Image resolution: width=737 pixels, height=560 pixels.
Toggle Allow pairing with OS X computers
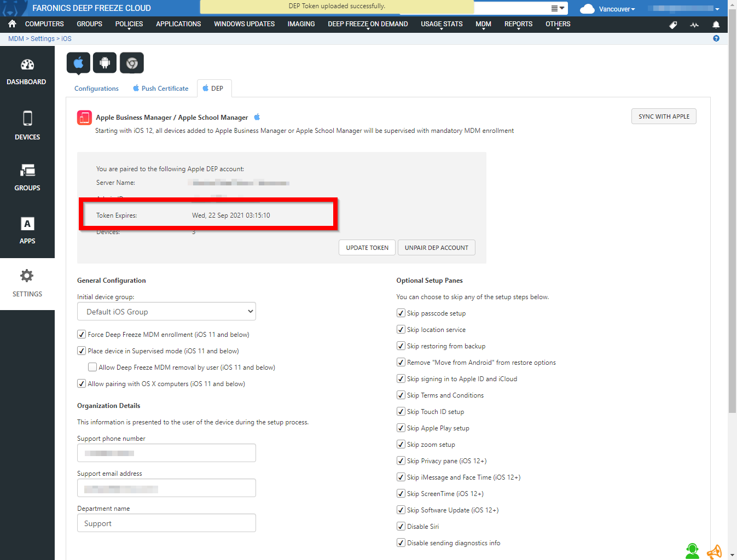tap(82, 383)
